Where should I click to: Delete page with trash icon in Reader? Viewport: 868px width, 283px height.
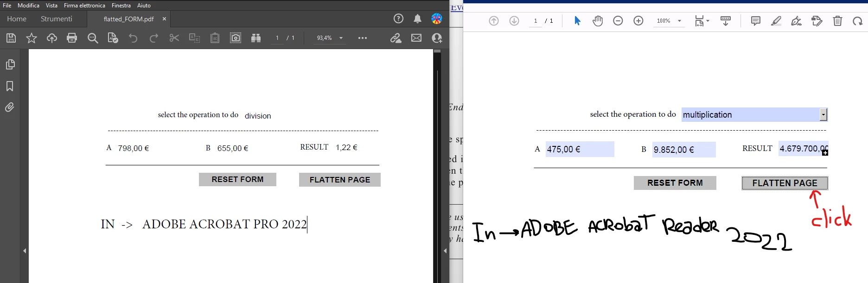[x=837, y=21]
